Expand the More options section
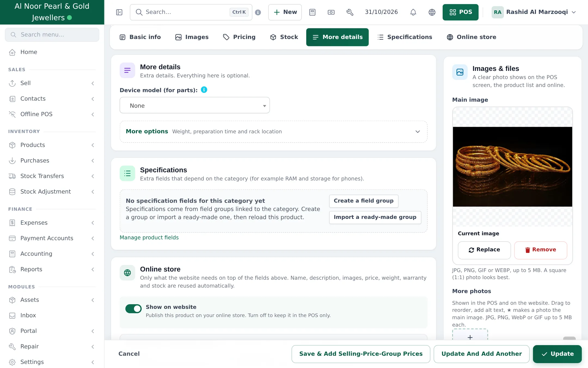This screenshot has height=368, width=588. [x=273, y=132]
